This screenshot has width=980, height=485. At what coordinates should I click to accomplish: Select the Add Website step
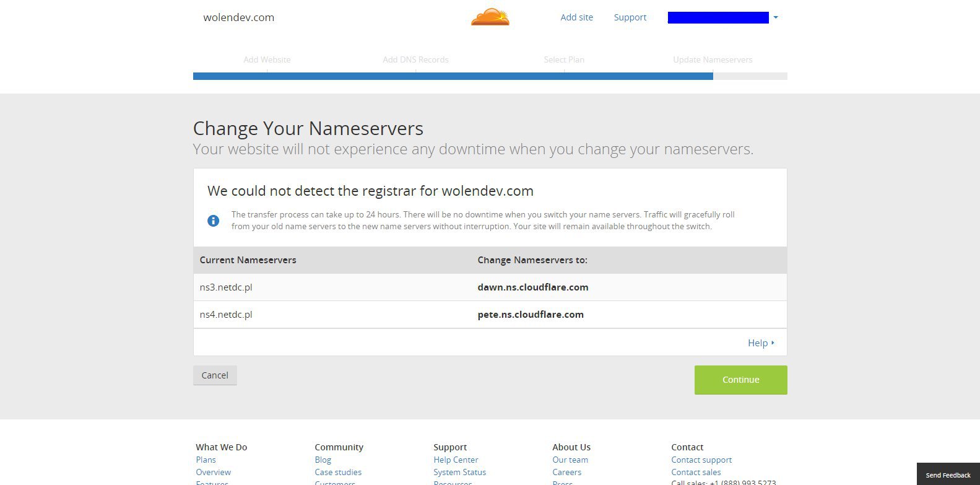click(x=267, y=59)
